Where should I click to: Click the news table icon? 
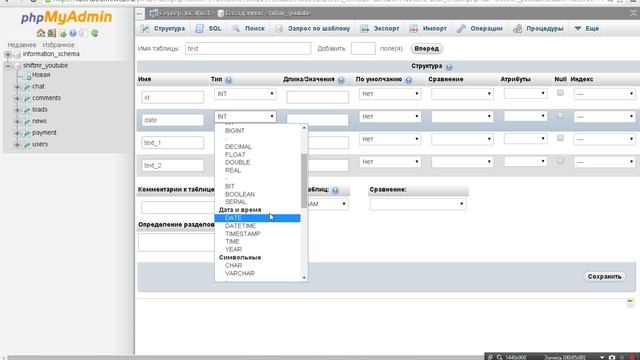(27, 121)
